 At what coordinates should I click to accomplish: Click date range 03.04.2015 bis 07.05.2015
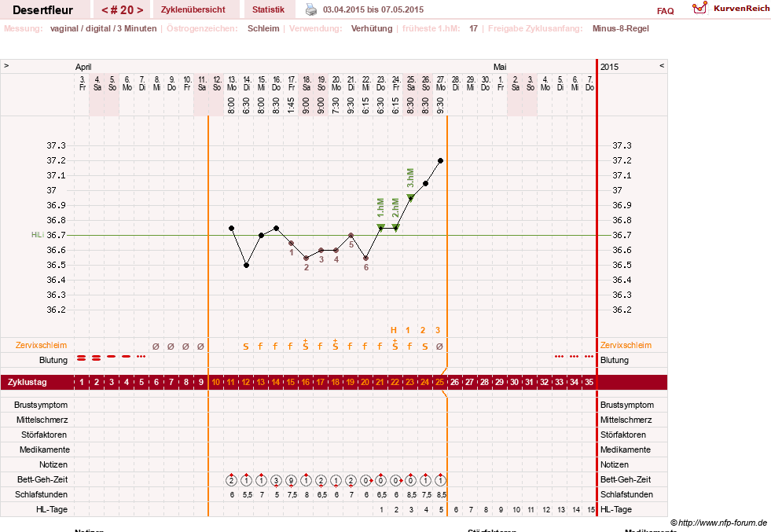pyautogui.click(x=373, y=9)
